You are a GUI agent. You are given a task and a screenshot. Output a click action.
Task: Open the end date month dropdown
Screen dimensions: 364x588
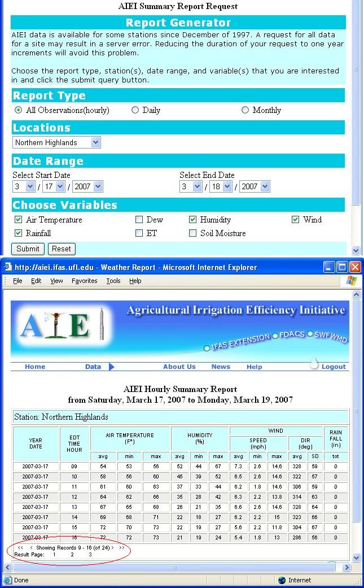pyautogui.click(x=191, y=186)
